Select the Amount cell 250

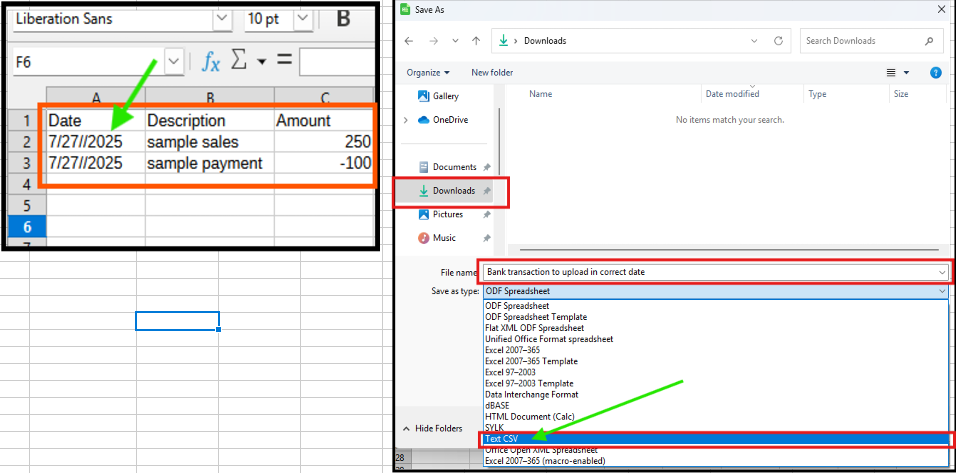pyautogui.click(x=324, y=142)
